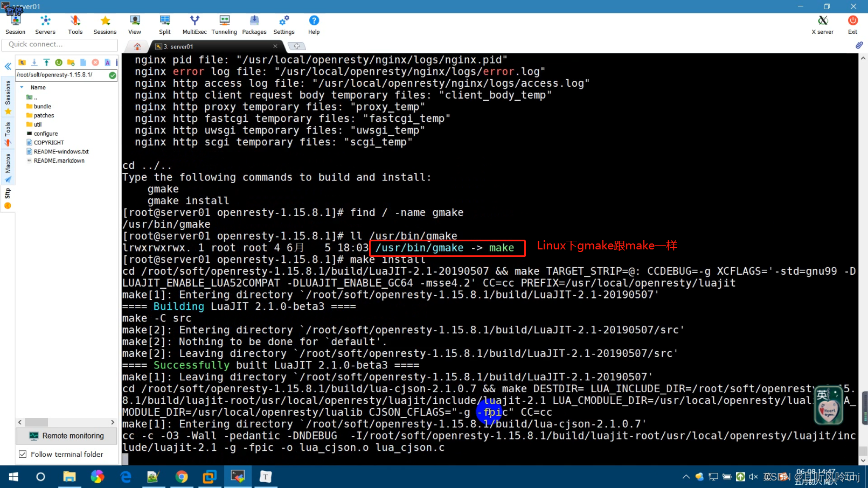
Task: Open Typora from taskbar
Action: point(266,477)
